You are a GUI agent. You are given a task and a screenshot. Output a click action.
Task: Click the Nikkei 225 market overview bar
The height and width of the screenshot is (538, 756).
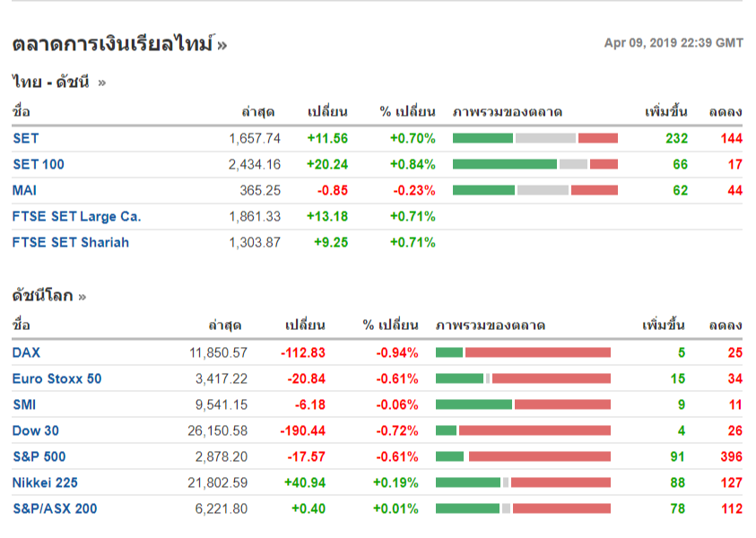click(x=523, y=482)
